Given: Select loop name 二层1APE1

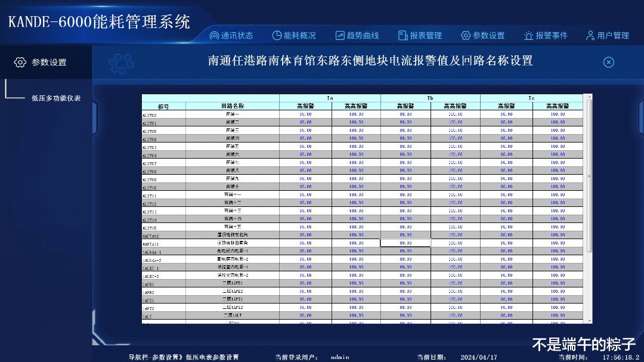Looking at the screenshot, I should pyautogui.click(x=233, y=283).
